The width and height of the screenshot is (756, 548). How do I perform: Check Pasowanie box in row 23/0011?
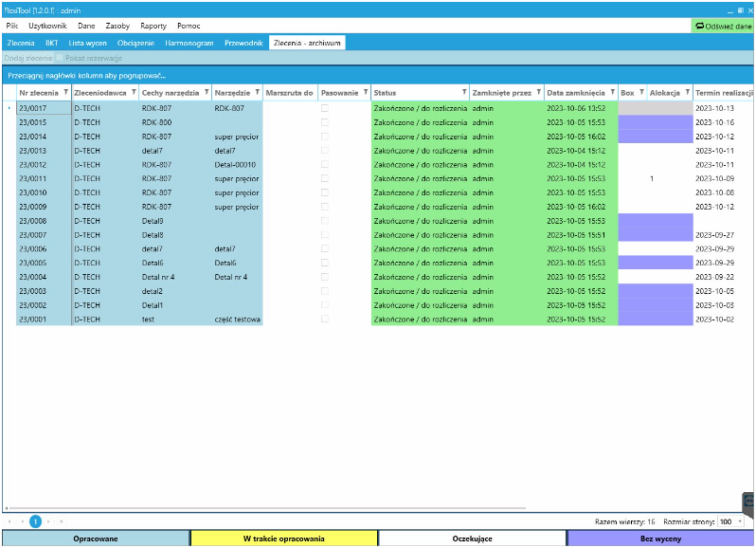[326, 178]
